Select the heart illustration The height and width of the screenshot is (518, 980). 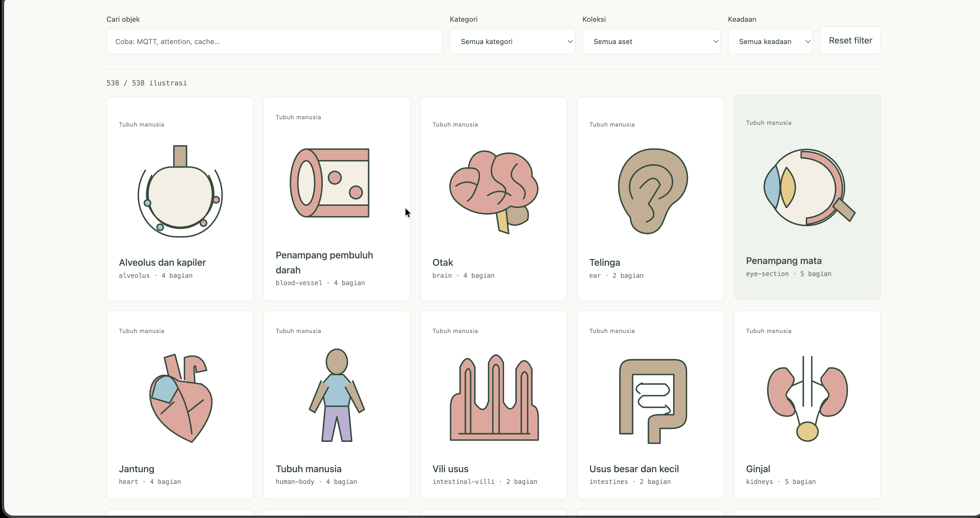click(181, 398)
